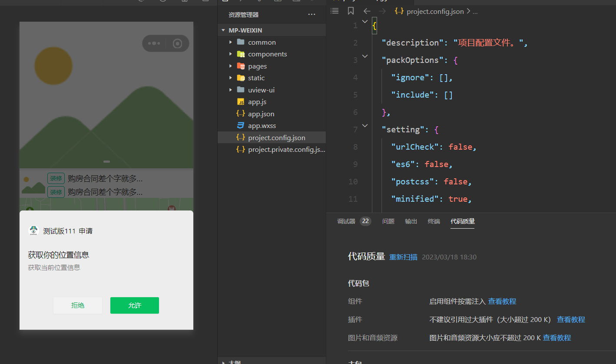Click the small mountain thumbnail beside 装修 rows
This screenshot has height=364, width=616.
point(33,185)
